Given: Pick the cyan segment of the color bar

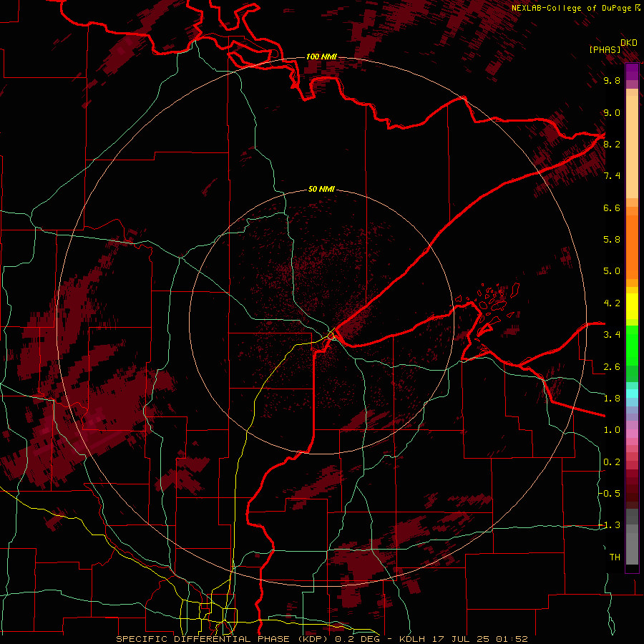Looking at the screenshot, I should point(632,394).
